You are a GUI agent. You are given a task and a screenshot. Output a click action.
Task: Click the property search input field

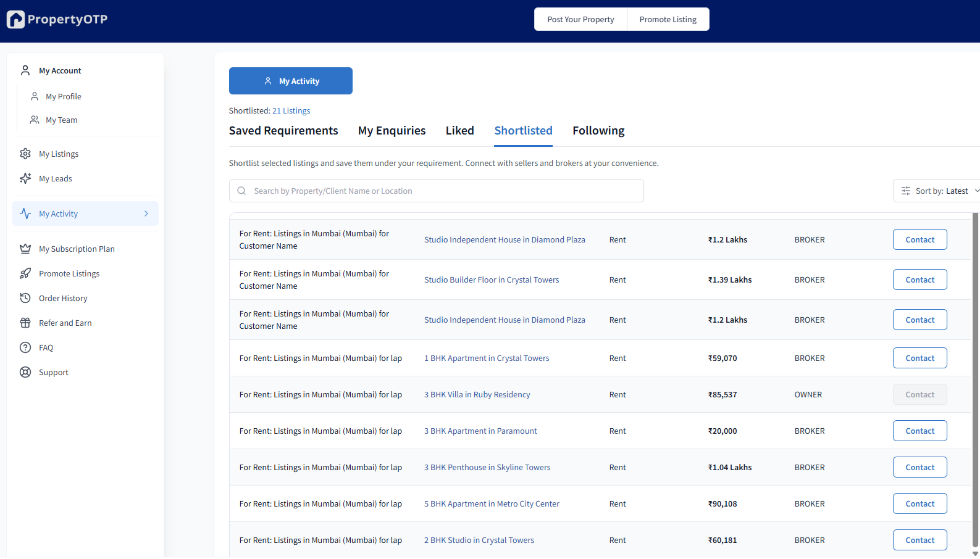pyautogui.click(x=436, y=191)
